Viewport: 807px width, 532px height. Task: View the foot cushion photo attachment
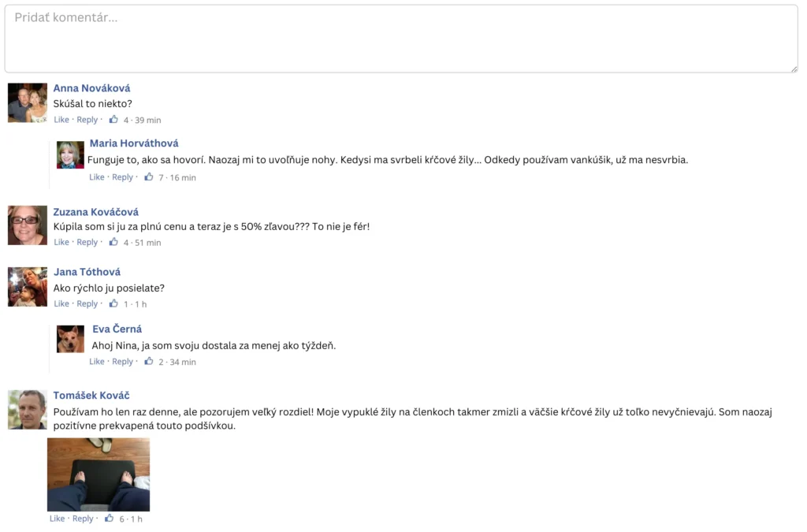(x=99, y=474)
